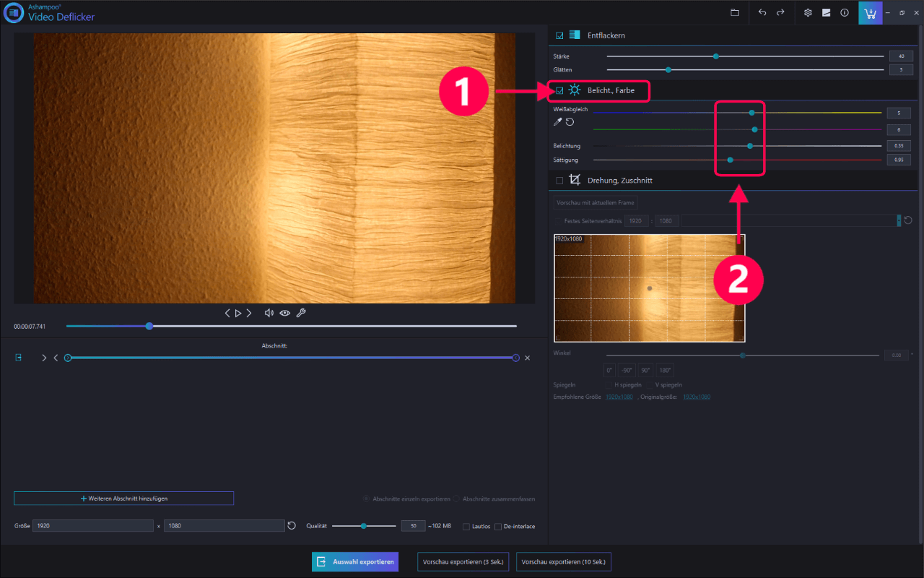Click the Entflackern stripes icon

(575, 35)
